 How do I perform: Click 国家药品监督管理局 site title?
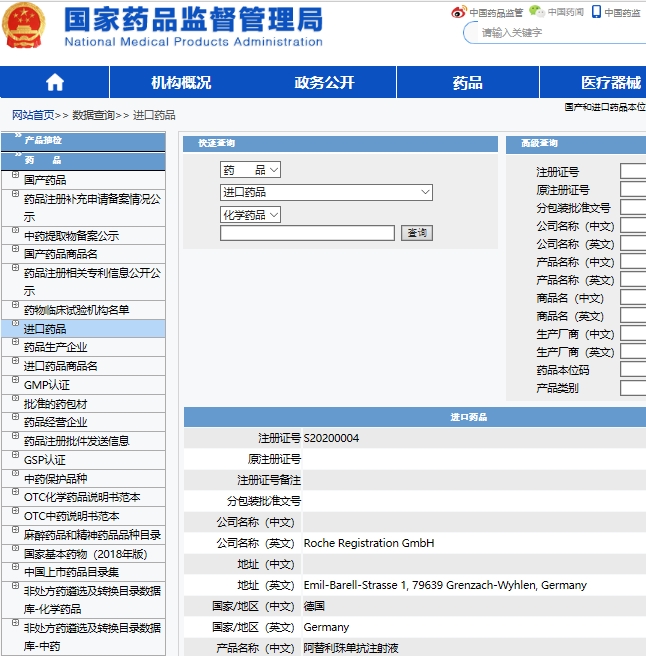(193, 20)
